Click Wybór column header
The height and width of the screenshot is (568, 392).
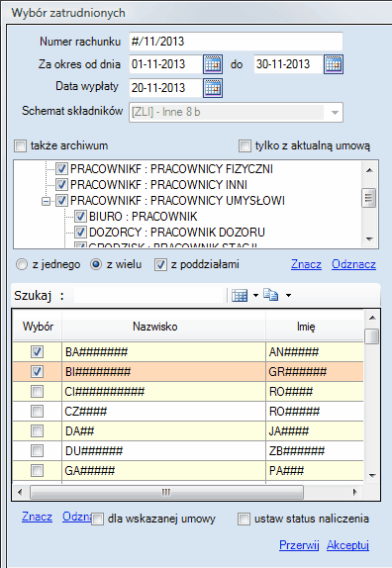pyautogui.click(x=38, y=327)
